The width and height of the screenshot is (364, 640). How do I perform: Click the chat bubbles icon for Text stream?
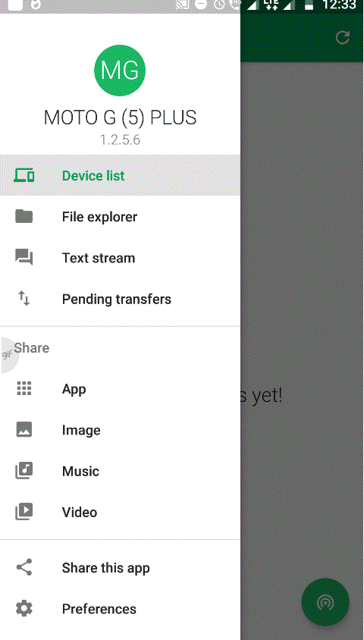pyautogui.click(x=24, y=258)
